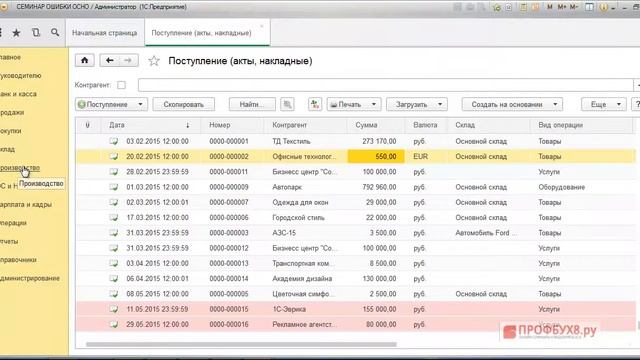640x360 pixels.
Task: Enable the Контрагент filter checkbox
Action: [121, 85]
